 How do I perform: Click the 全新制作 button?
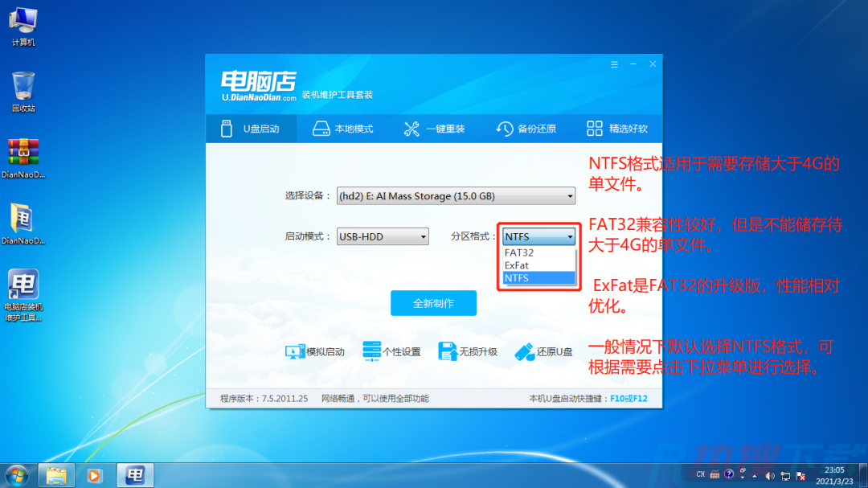433,303
